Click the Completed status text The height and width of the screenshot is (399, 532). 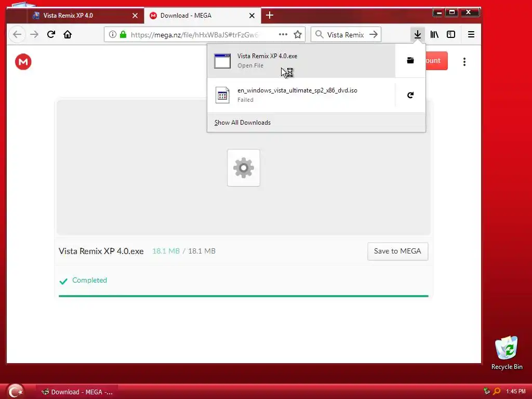(89, 280)
